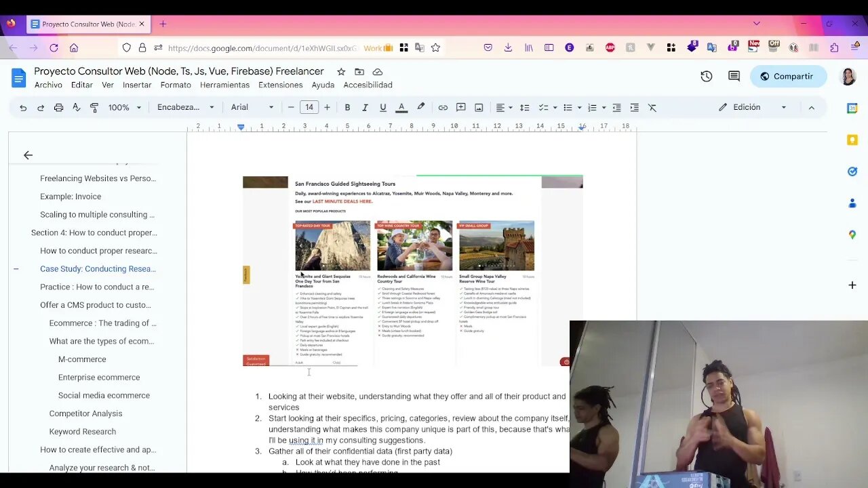
Task: Open the Formato menu
Action: (x=176, y=85)
